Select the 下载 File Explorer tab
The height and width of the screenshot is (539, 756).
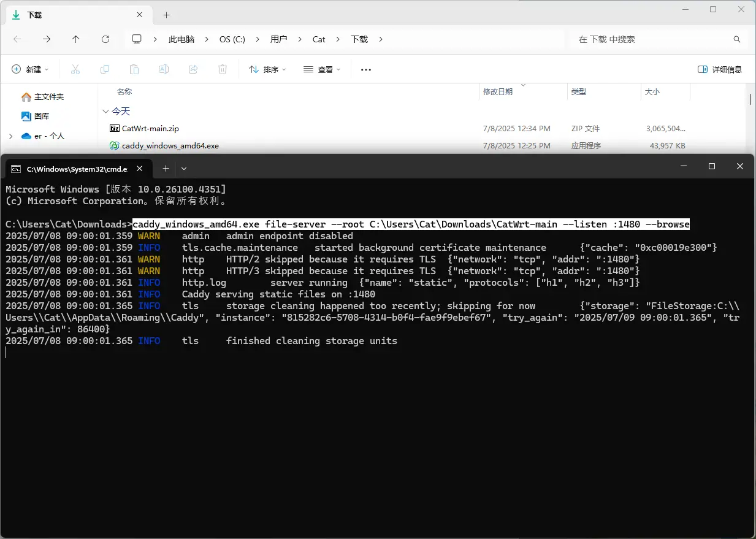coord(78,15)
